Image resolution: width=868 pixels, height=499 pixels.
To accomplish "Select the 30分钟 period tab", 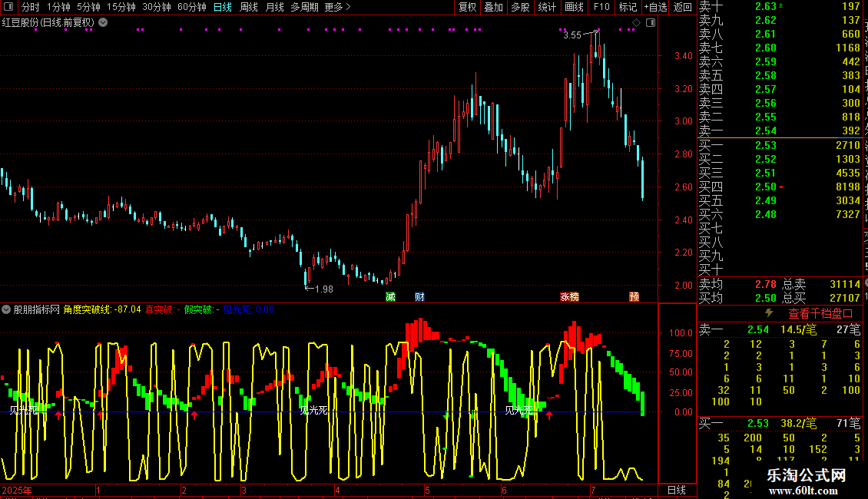I will pyautogui.click(x=157, y=7).
